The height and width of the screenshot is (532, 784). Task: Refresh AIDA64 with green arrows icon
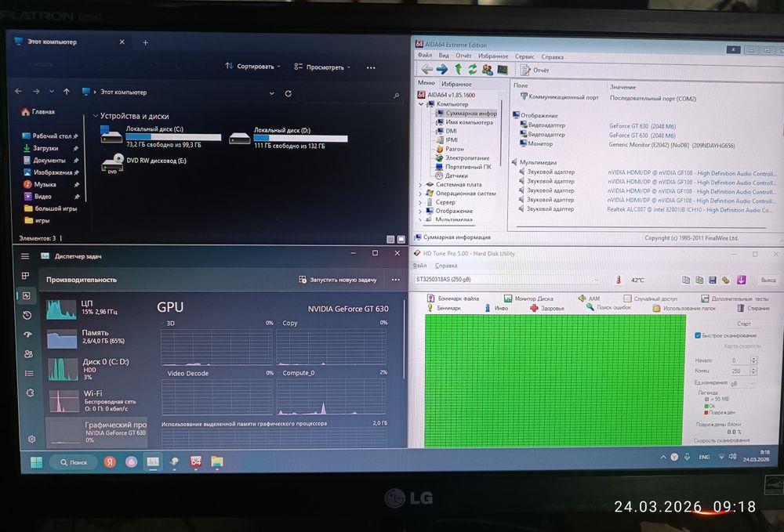[x=473, y=70]
